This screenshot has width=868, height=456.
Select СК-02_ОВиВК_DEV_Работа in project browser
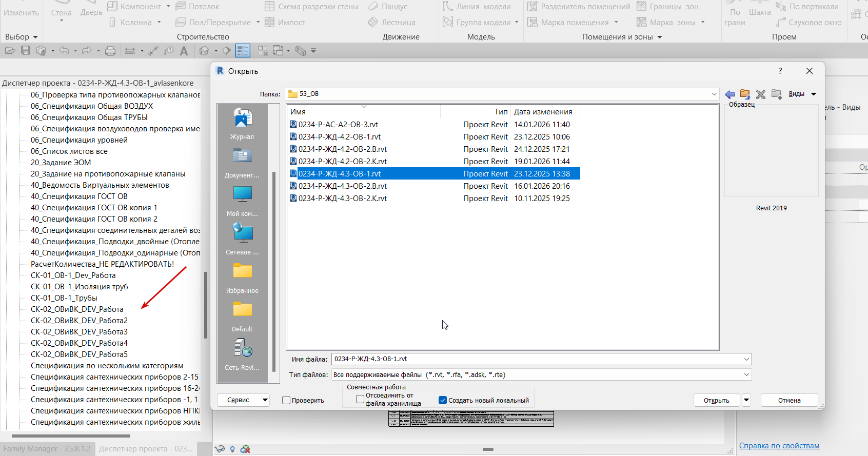(77, 309)
